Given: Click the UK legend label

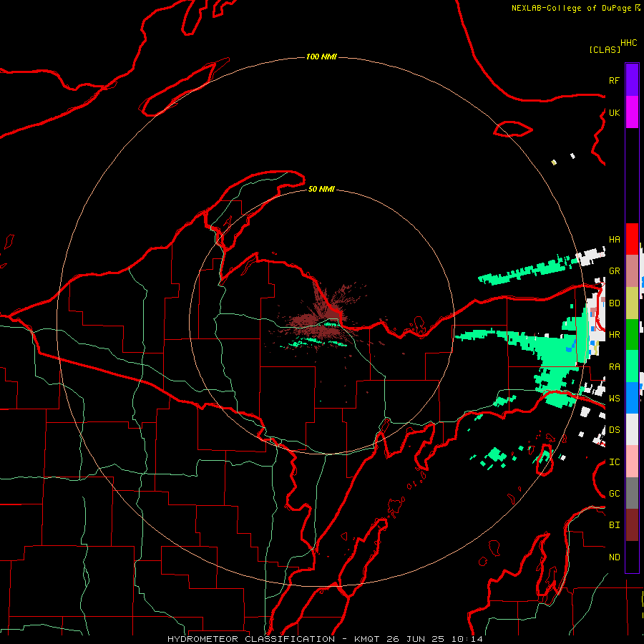Looking at the screenshot, I should (x=614, y=112).
